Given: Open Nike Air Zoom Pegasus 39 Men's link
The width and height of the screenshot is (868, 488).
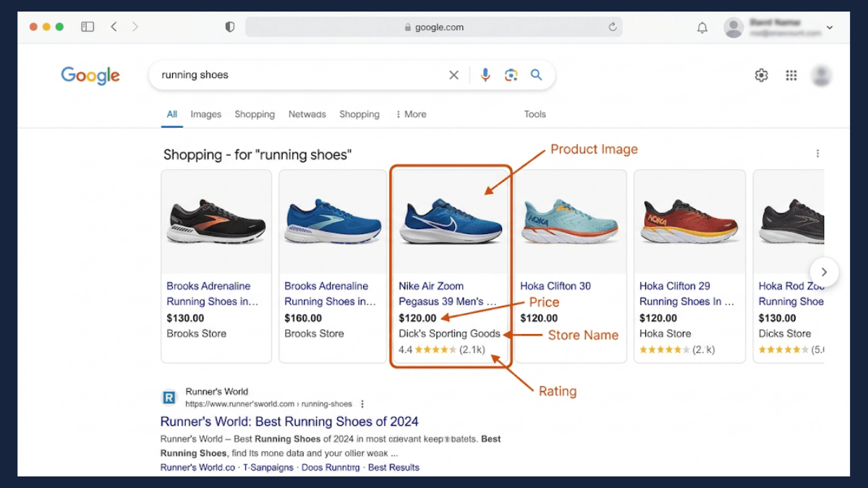Looking at the screenshot, I should 448,294.
